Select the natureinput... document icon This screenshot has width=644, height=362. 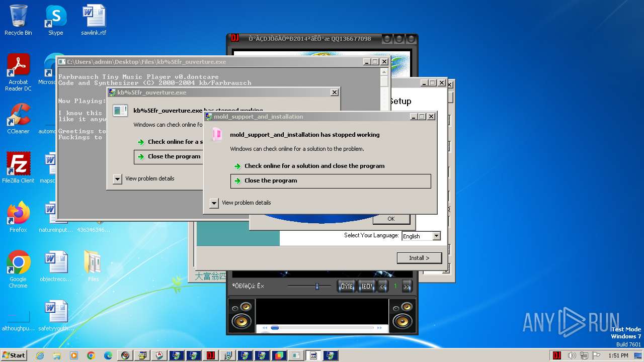[x=56, y=217]
